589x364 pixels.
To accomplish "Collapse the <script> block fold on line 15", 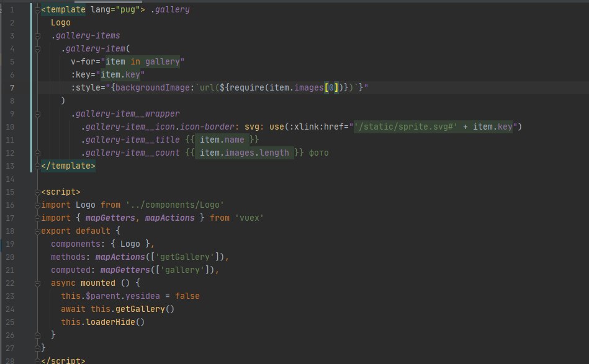I will (38, 192).
